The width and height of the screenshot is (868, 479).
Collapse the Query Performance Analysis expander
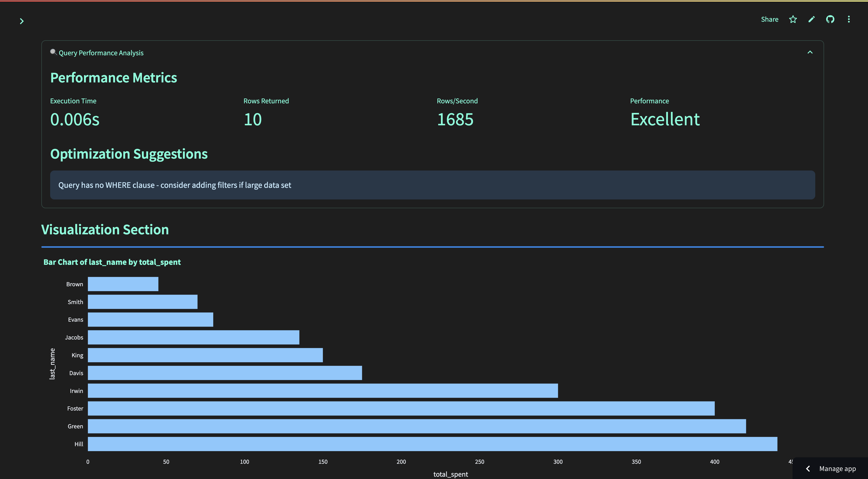click(x=810, y=52)
